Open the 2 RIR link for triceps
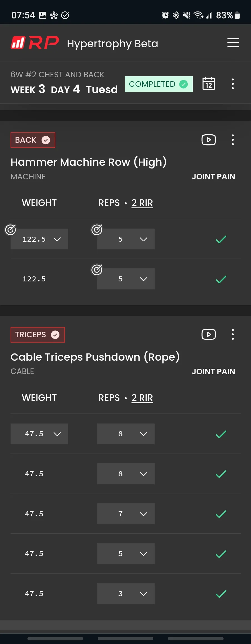The width and height of the screenshot is (251, 644). click(x=142, y=398)
